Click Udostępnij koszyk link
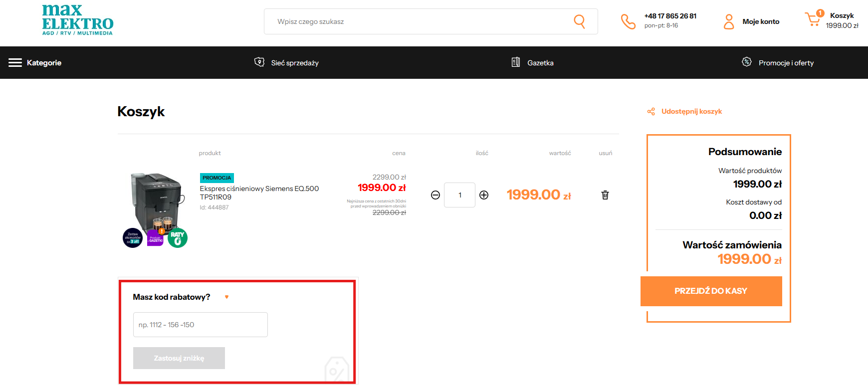 coord(691,111)
